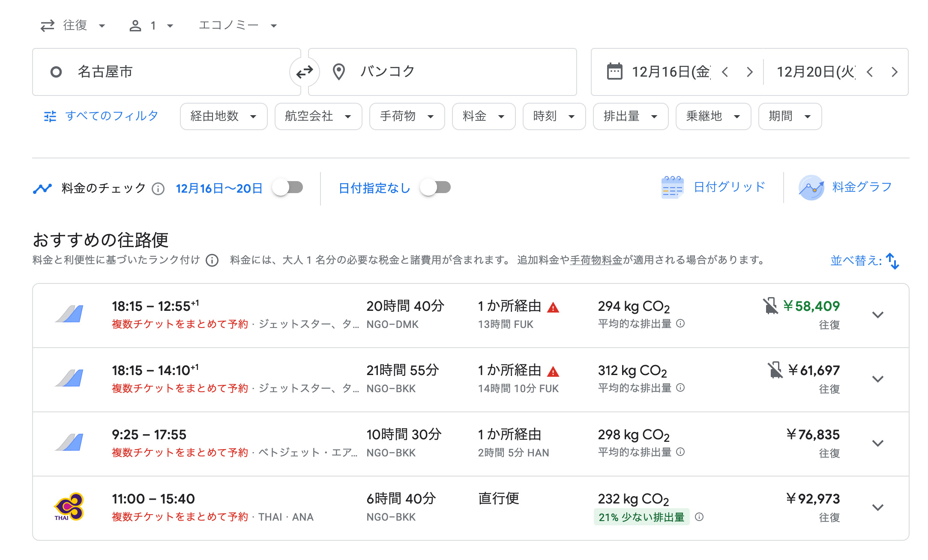Open the 料金グラフ chart icon
This screenshot has height=560, width=928.
(811, 188)
